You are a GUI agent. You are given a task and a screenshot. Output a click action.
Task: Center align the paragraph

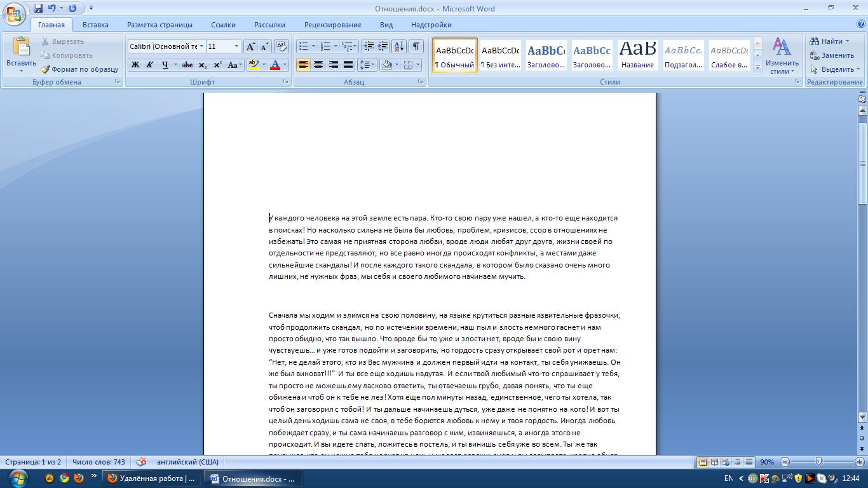(x=318, y=65)
